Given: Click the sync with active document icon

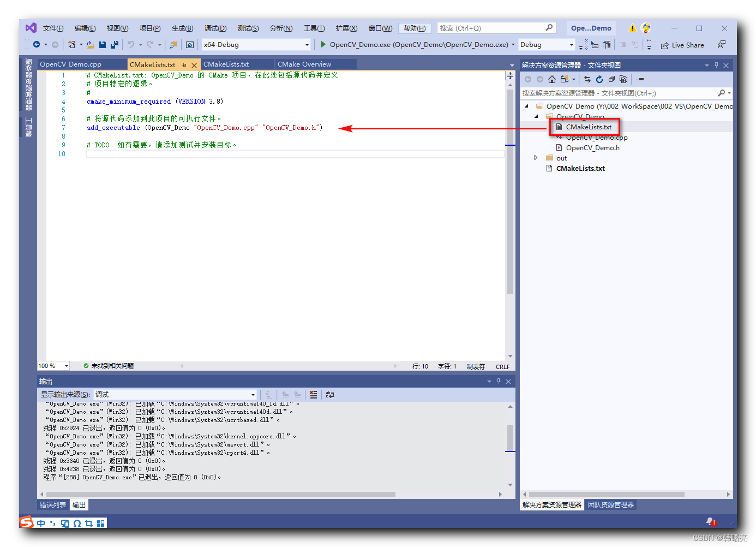Looking at the screenshot, I should (x=587, y=79).
